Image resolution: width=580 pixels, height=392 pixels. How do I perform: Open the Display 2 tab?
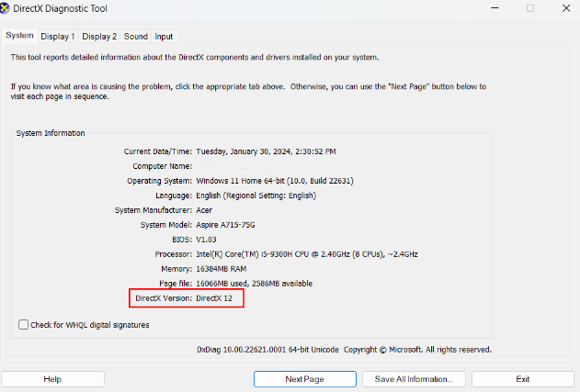[x=99, y=36]
